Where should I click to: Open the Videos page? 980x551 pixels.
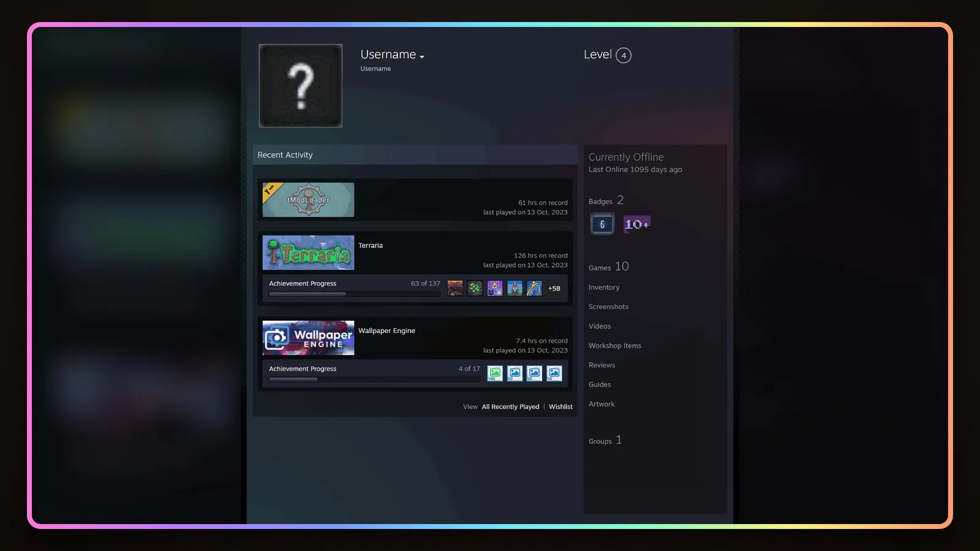[x=600, y=326]
